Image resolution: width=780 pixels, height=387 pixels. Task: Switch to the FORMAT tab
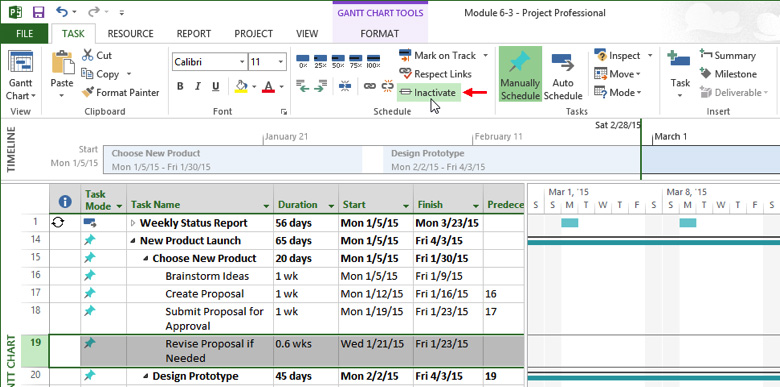(380, 34)
